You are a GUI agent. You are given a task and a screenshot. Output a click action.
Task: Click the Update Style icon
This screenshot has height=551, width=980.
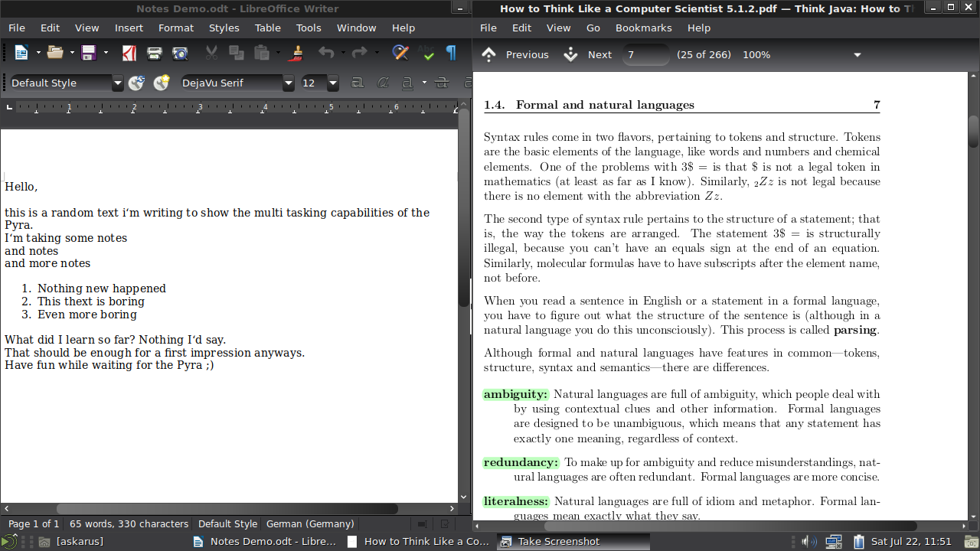pos(136,83)
